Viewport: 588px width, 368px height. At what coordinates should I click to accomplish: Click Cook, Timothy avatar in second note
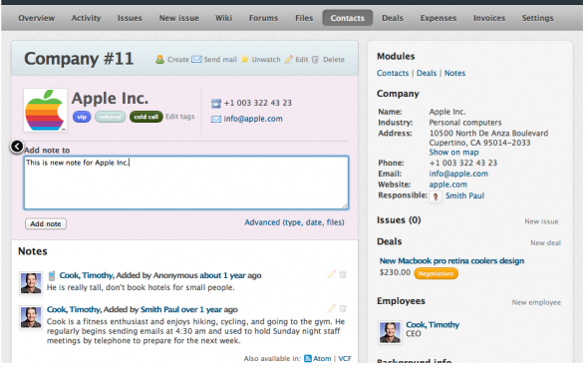tap(31, 317)
